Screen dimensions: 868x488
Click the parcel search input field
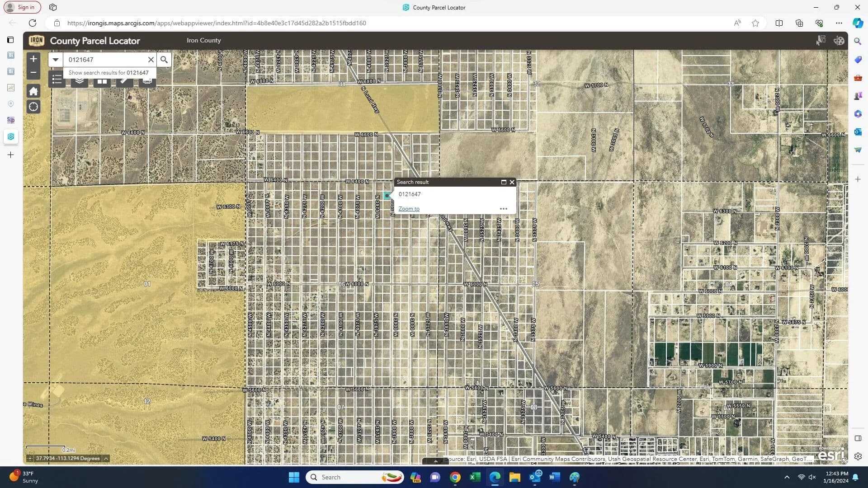(106, 60)
